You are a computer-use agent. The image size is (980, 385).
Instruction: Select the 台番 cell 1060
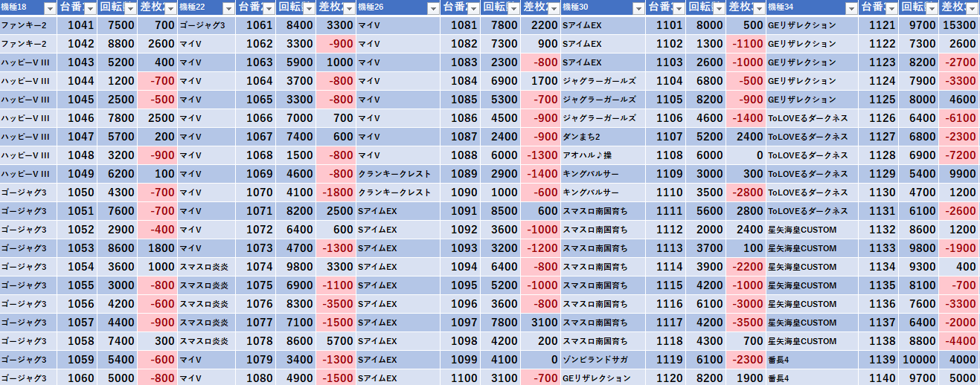77,378
